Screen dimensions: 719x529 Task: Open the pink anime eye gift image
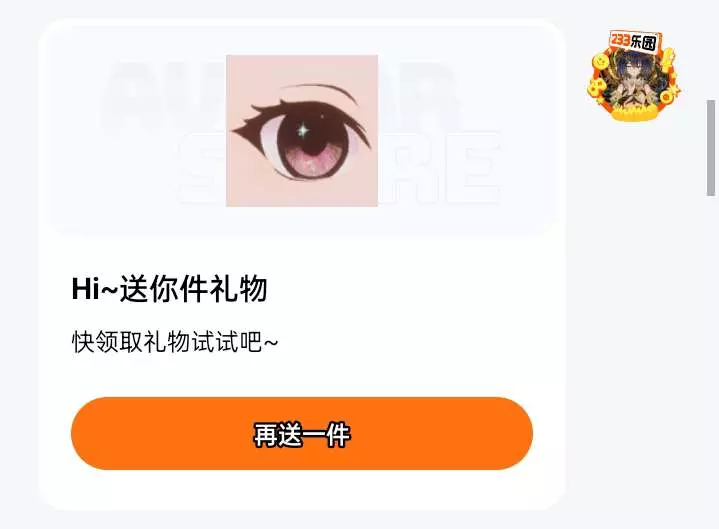coord(302,131)
